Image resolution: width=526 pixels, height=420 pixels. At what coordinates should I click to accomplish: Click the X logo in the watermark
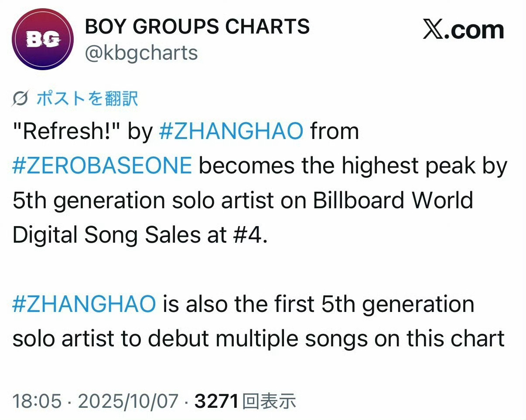tap(435, 30)
